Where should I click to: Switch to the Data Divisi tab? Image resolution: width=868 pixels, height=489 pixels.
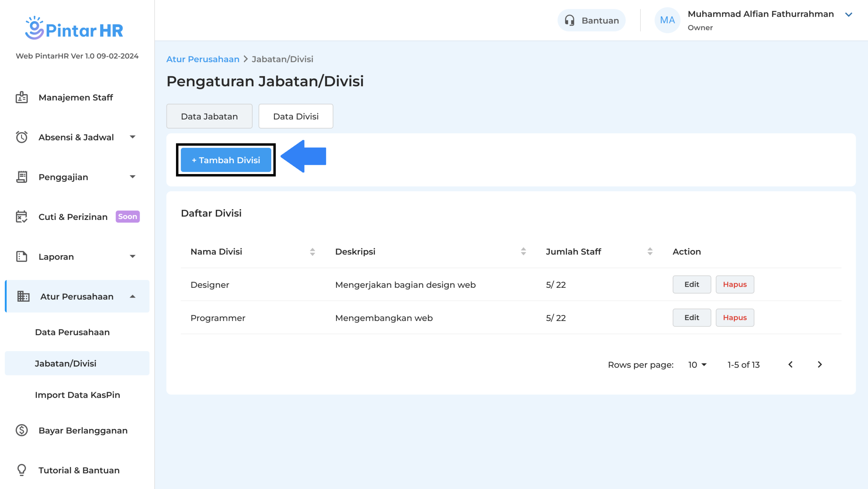(296, 116)
